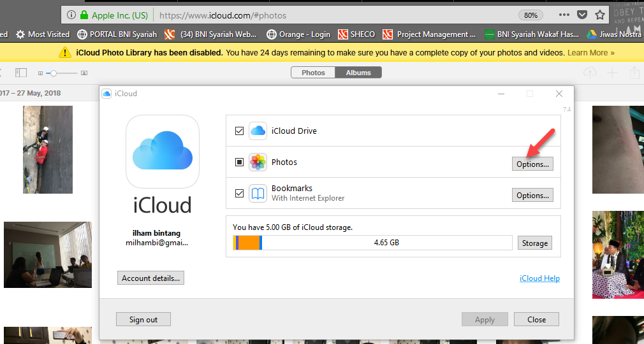
Task: Open the Learn More link in warning banner
Action: click(591, 52)
